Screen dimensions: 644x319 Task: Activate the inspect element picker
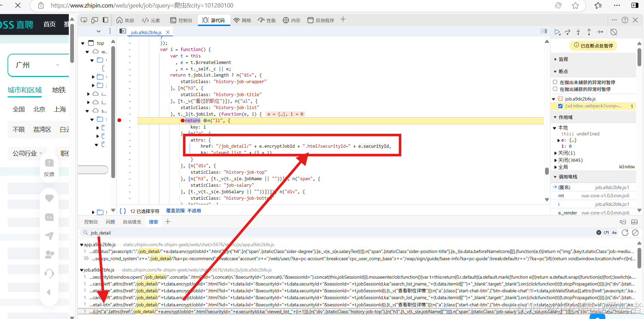coord(84,20)
